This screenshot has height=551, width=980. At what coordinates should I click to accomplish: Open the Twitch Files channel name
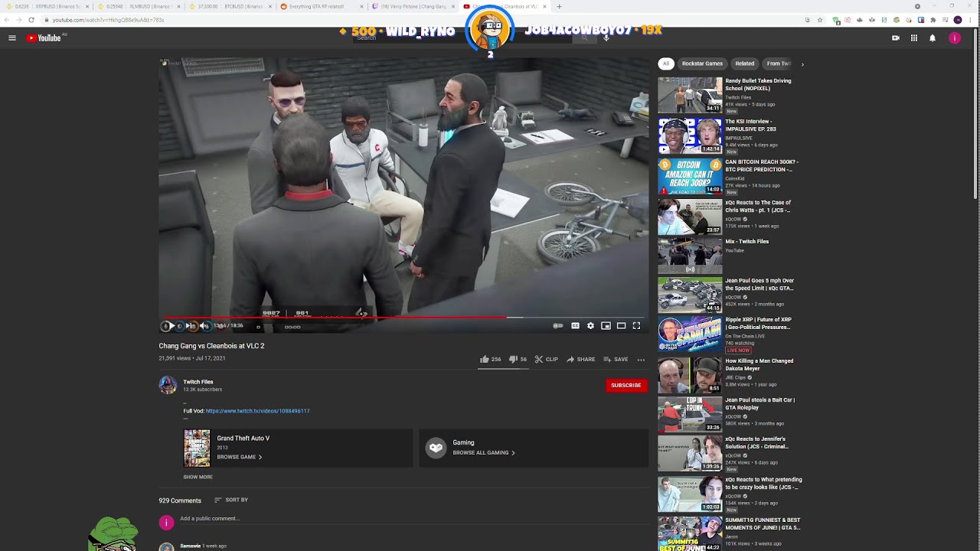click(x=198, y=382)
